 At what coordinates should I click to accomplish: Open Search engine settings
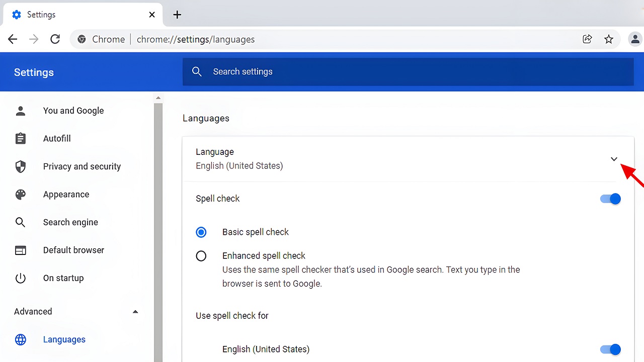pos(70,222)
